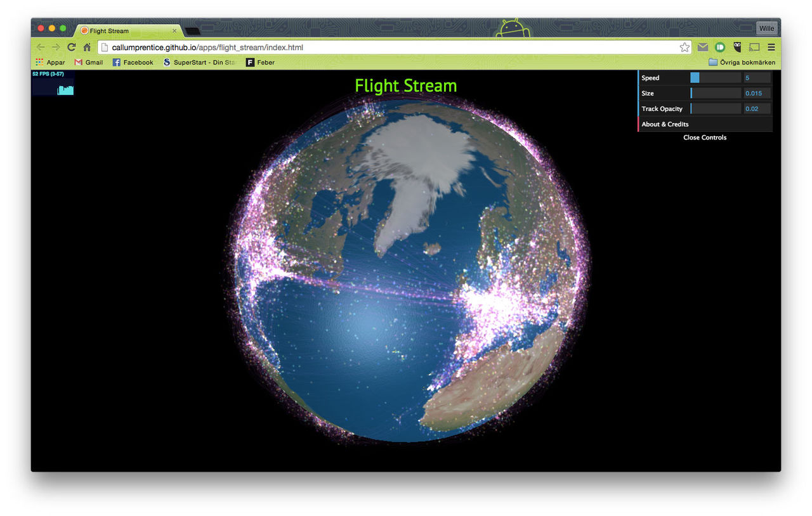Open the Övriga bokmärken folder
The height and width of the screenshot is (516, 812).
click(x=742, y=62)
